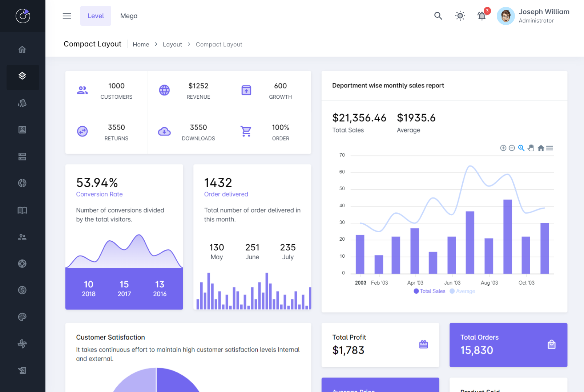Open notifications bell with badge
The height and width of the screenshot is (392, 584).
pos(482,16)
